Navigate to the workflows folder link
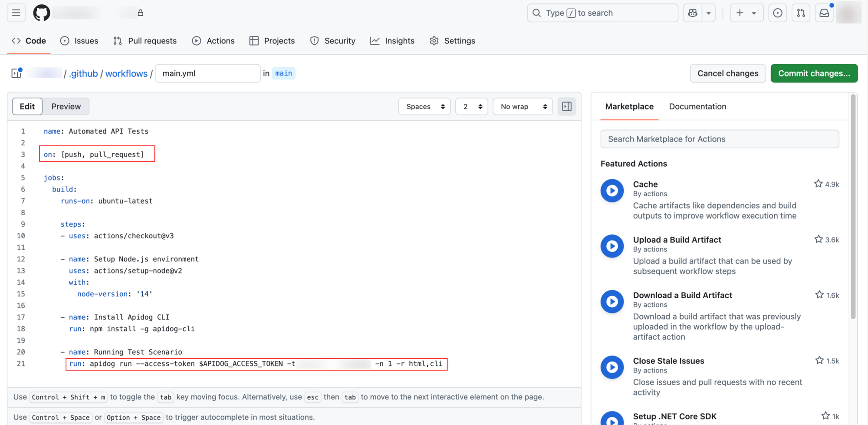The width and height of the screenshot is (868, 425). [x=126, y=73]
